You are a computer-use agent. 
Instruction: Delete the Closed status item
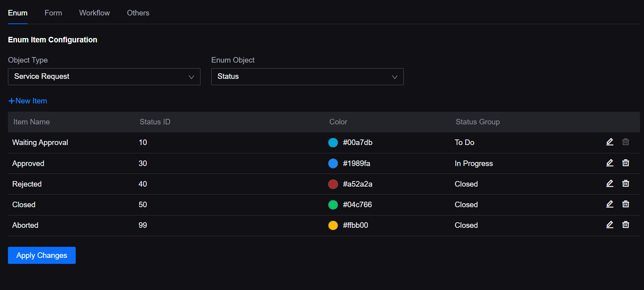(x=625, y=204)
